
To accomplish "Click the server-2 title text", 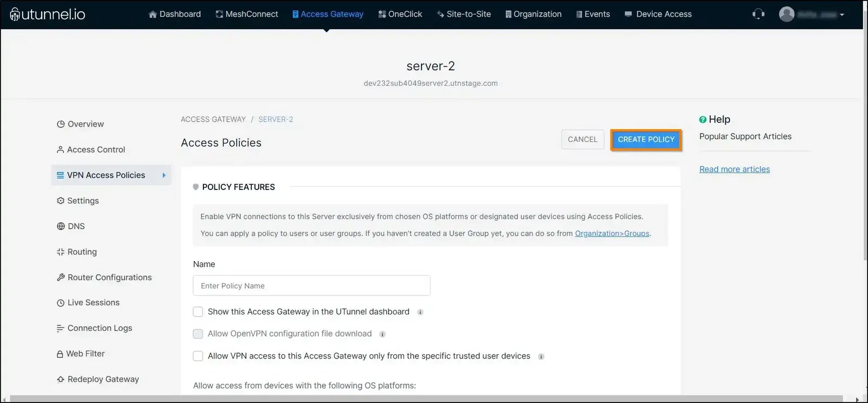I will point(431,66).
